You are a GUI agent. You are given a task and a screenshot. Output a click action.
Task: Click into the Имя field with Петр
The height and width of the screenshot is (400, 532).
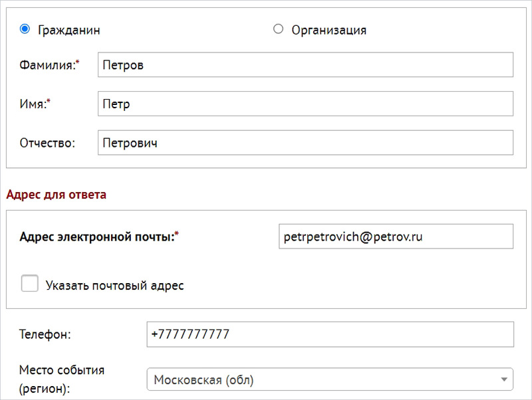(305, 104)
